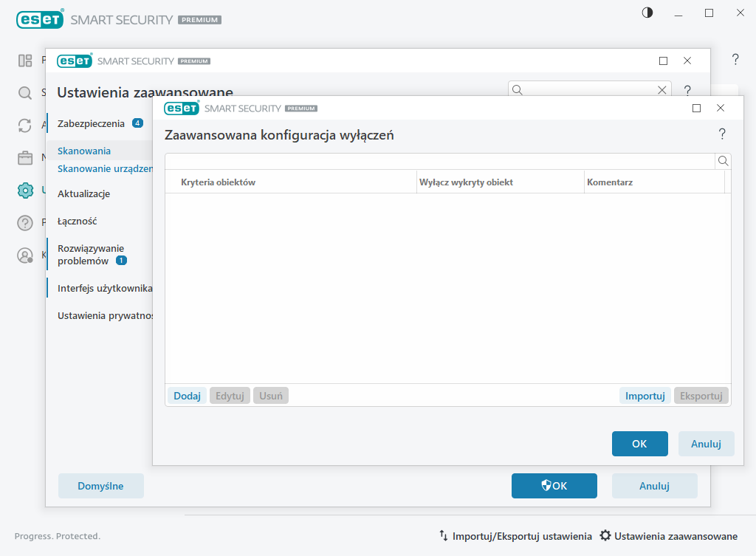The image size is (756, 556).
Task: Click the magnifier scan icon in sidebar
Action: [x=25, y=93]
